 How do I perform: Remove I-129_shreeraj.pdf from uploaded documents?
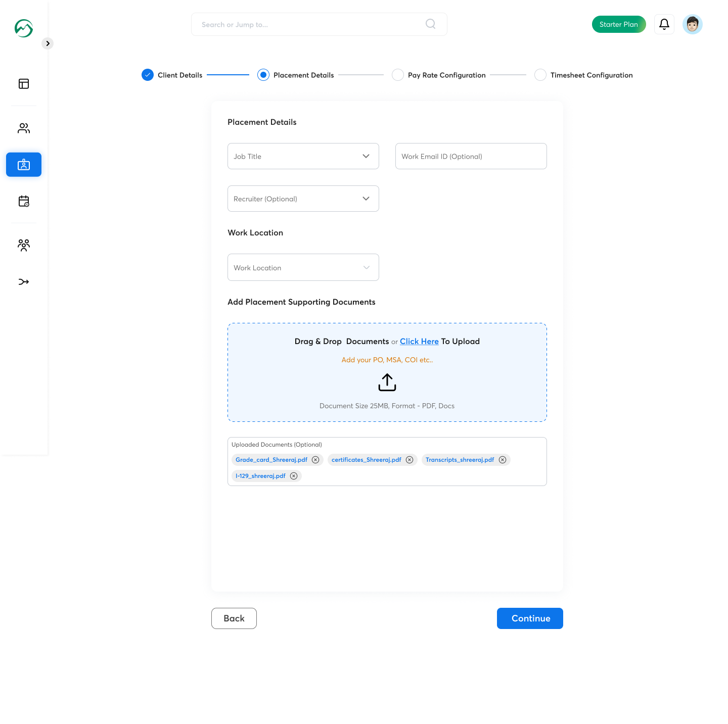[x=294, y=476]
